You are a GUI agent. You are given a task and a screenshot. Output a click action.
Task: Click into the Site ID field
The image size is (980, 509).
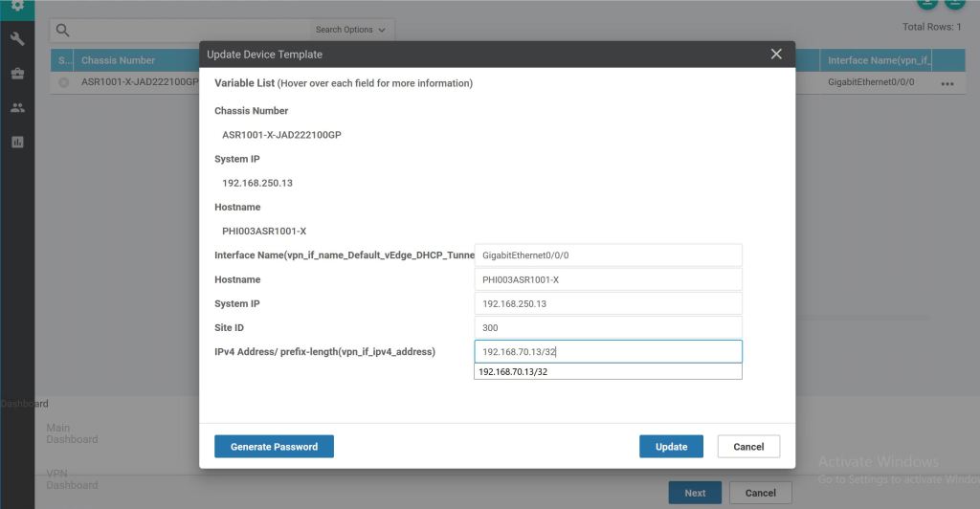(608, 327)
